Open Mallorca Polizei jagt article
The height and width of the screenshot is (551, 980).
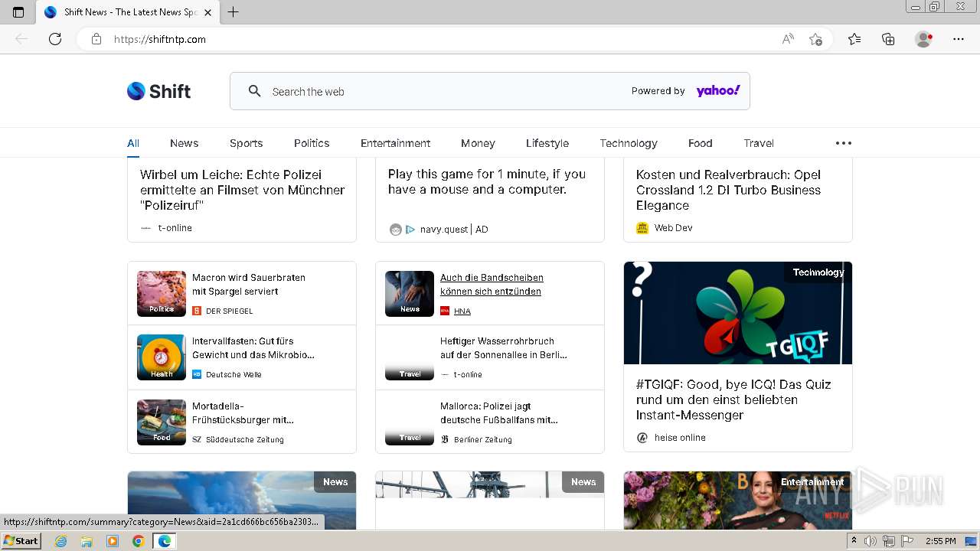(x=499, y=413)
